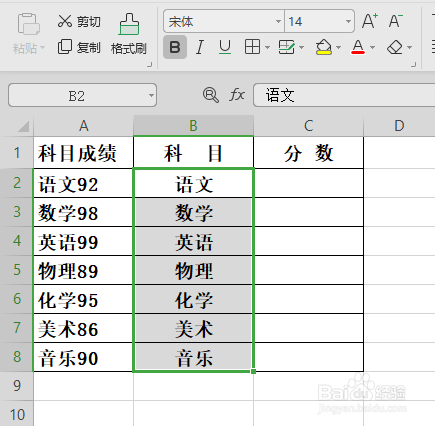Open the 宋体 font name dropdown
Screen dimensions: 435x426
tap(278, 22)
